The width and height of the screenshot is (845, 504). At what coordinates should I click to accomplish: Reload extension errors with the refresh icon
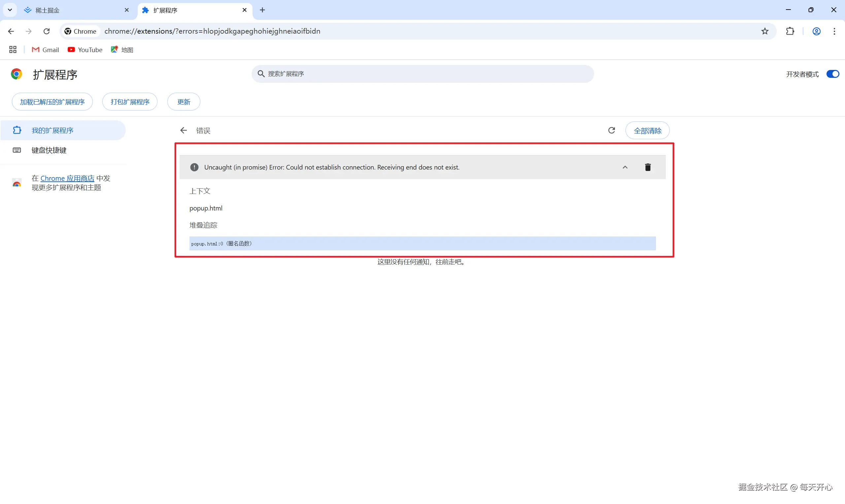[611, 130]
